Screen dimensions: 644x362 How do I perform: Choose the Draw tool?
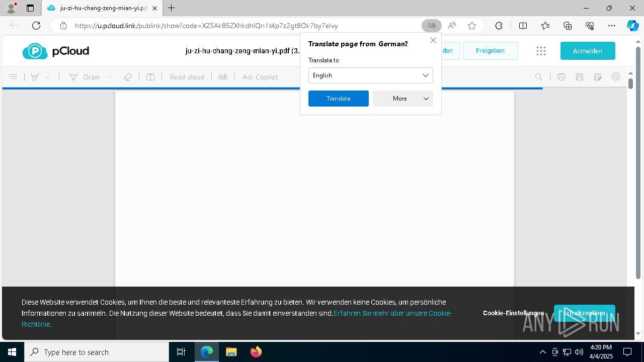pos(84,77)
